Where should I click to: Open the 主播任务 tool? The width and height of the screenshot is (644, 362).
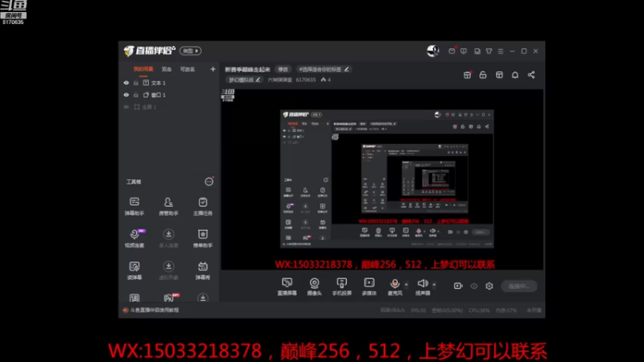pos(203,206)
